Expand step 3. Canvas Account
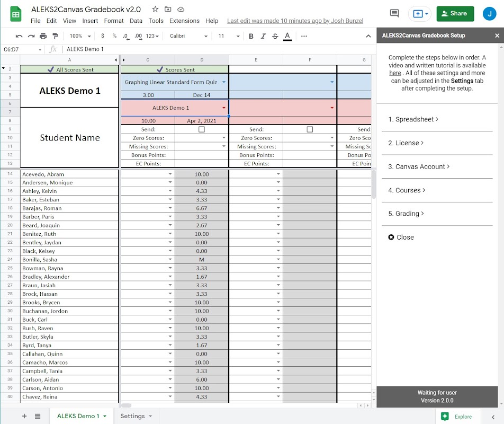This screenshot has height=424, width=504. point(419,166)
